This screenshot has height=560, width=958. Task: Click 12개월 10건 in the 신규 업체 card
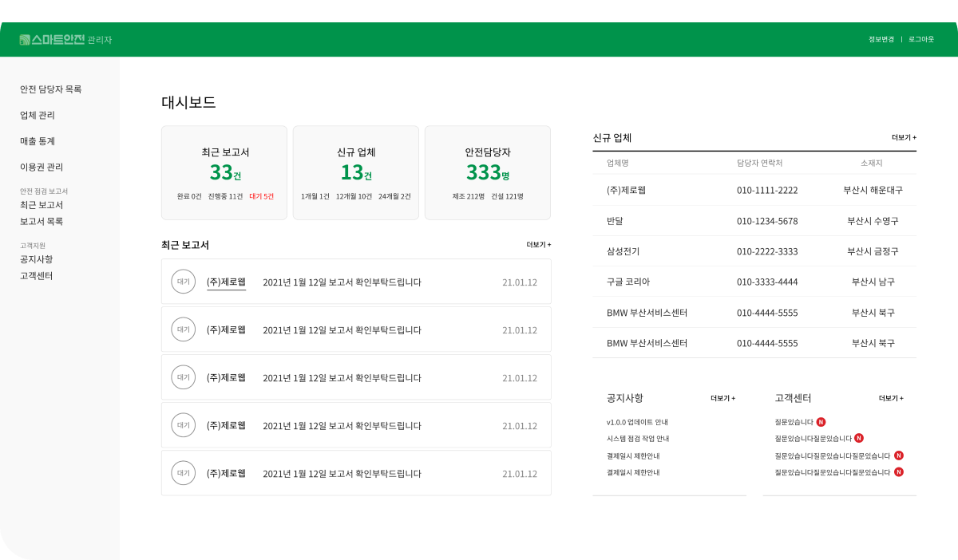[354, 196]
